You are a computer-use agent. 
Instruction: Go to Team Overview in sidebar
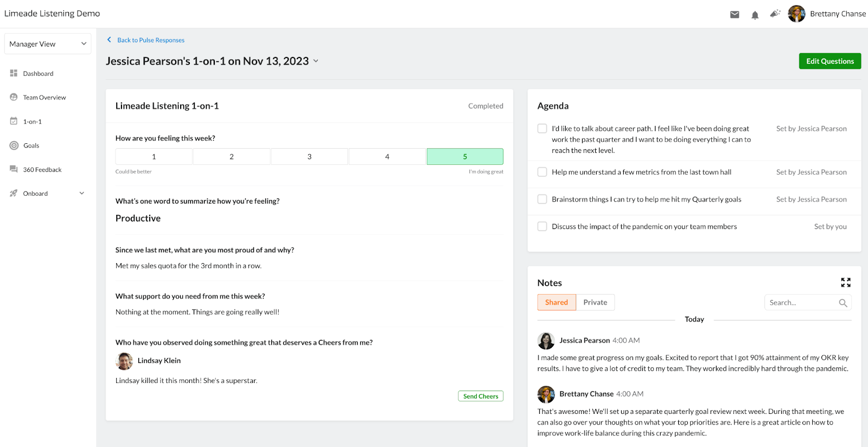(x=44, y=97)
